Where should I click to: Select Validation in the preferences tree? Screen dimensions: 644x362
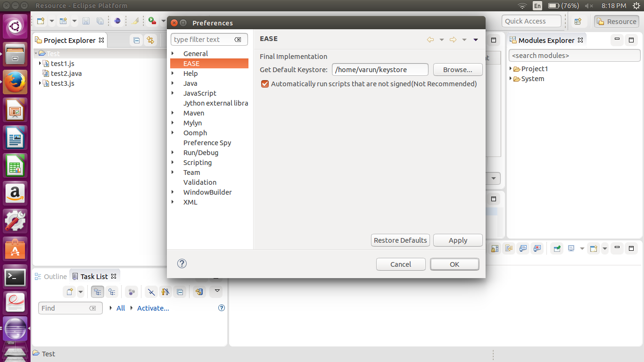tap(200, 182)
